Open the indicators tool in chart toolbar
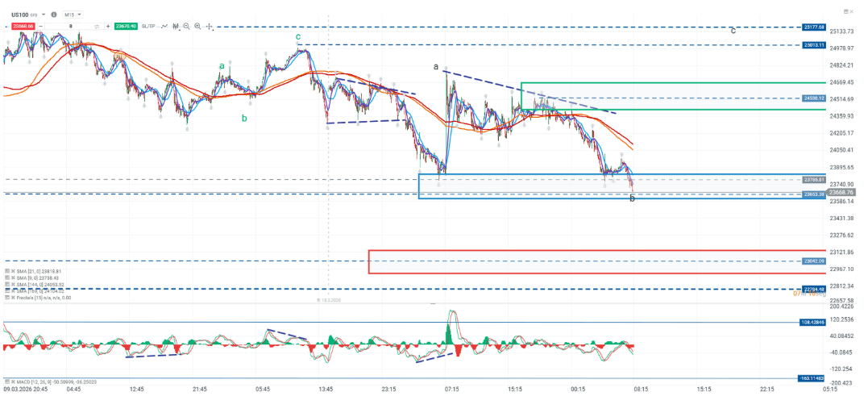Screen dimensions: 868x413 [x=164, y=27]
